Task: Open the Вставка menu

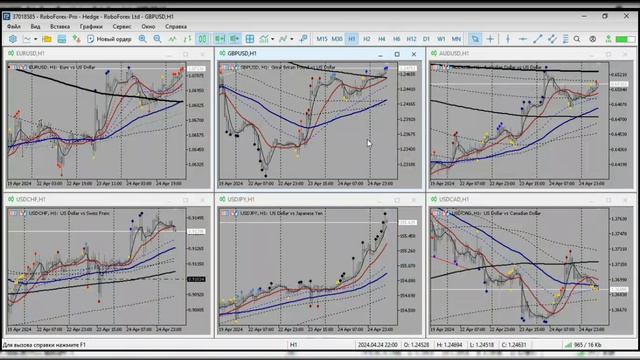Action: point(60,27)
